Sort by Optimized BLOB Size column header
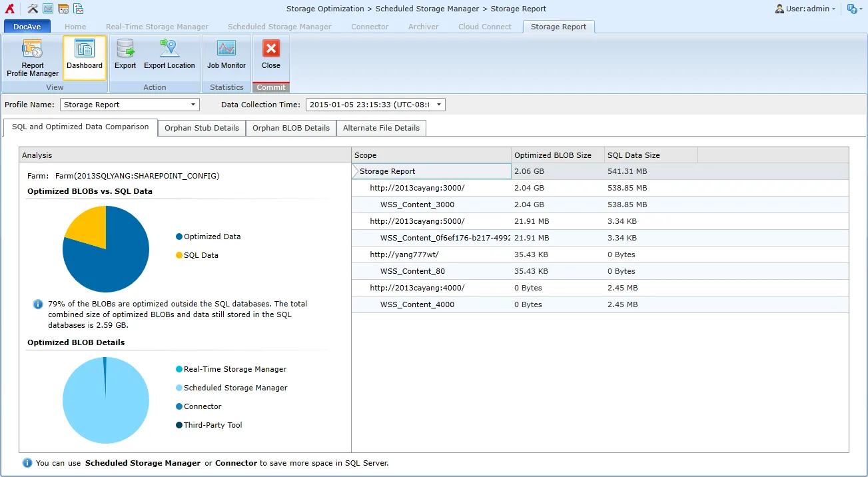868x477 pixels. 558,155
